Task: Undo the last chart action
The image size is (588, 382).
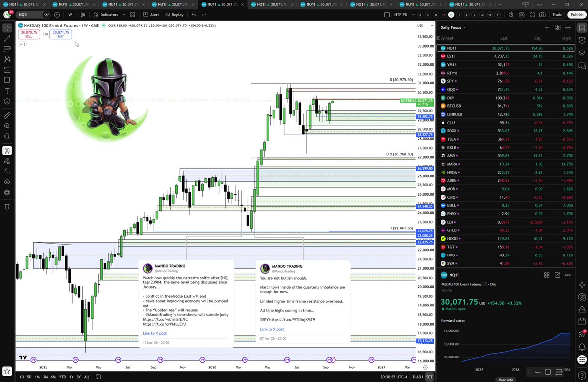Action: [194, 15]
